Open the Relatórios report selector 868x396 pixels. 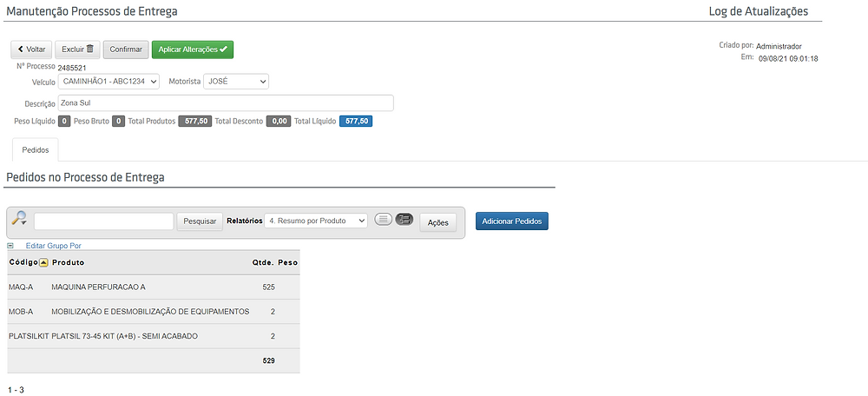click(x=316, y=221)
